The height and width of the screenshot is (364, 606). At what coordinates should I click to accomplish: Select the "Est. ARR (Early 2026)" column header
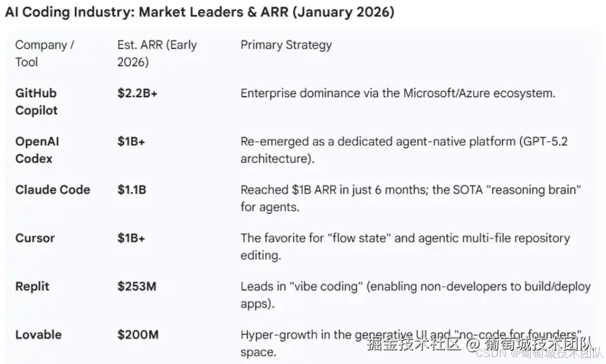pos(157,53)
